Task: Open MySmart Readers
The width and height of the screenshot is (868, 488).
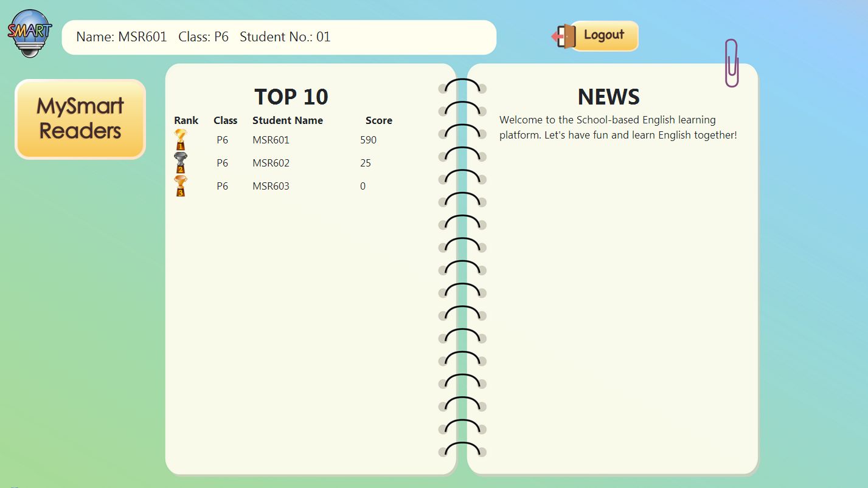Action: coord(80,119)
